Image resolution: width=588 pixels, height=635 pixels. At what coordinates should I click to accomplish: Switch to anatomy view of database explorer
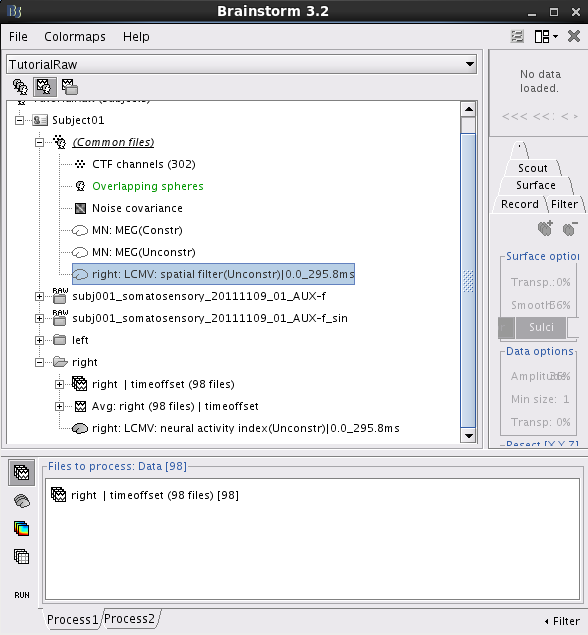20,87
